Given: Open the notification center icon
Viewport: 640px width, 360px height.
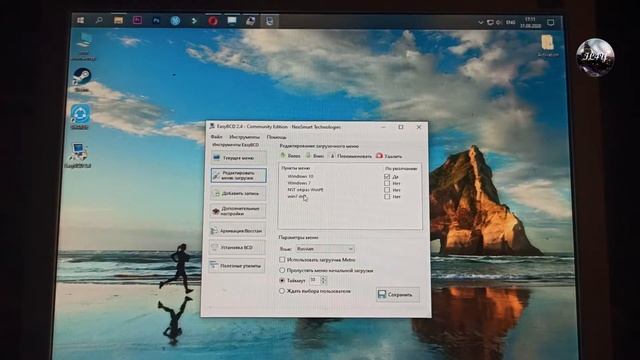Looking at the screenshot, I should (x=550, y=22).
